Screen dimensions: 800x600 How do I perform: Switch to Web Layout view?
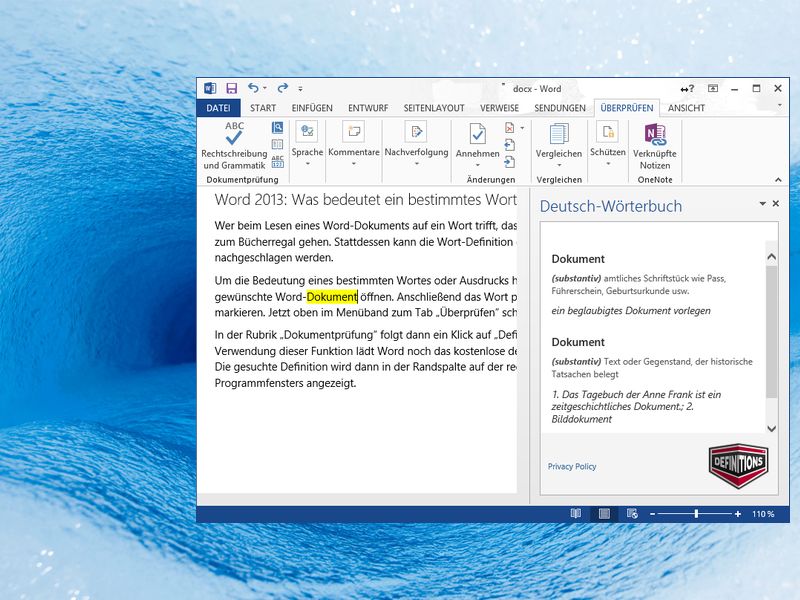pos(632,514)
